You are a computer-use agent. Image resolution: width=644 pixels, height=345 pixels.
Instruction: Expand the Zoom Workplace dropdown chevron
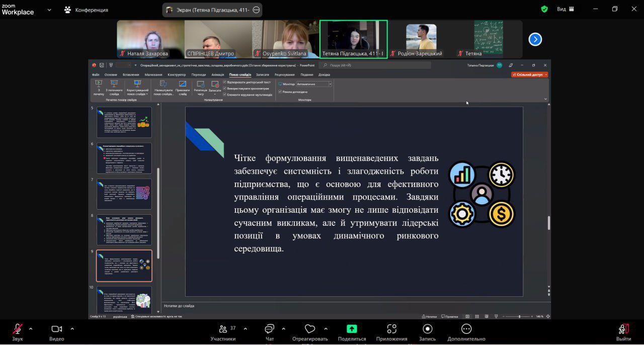(x=49, y=10)
